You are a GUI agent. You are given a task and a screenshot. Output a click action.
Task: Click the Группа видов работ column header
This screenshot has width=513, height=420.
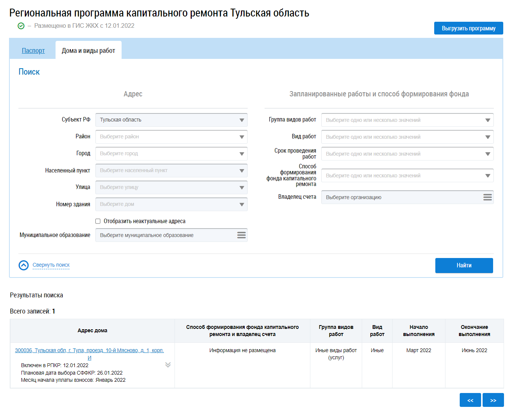click(336, 331)
